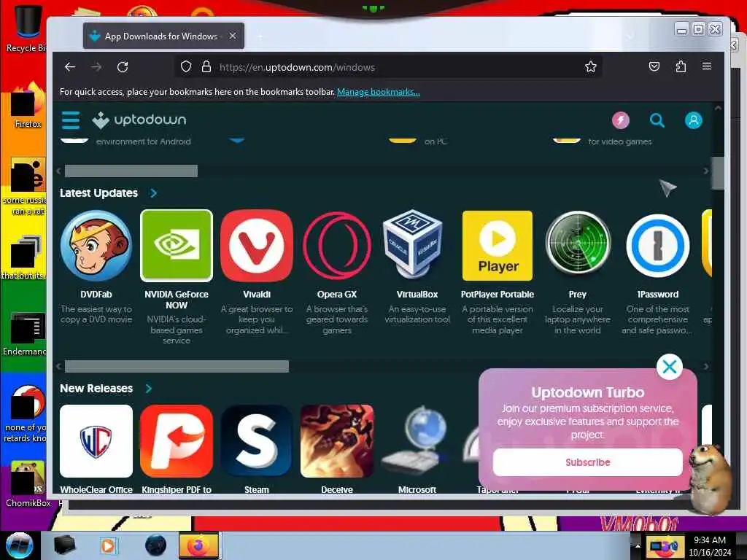Screen dimensions: 747x560
Task: Click the Uptodown logo
Action: (x=139, y=120)
